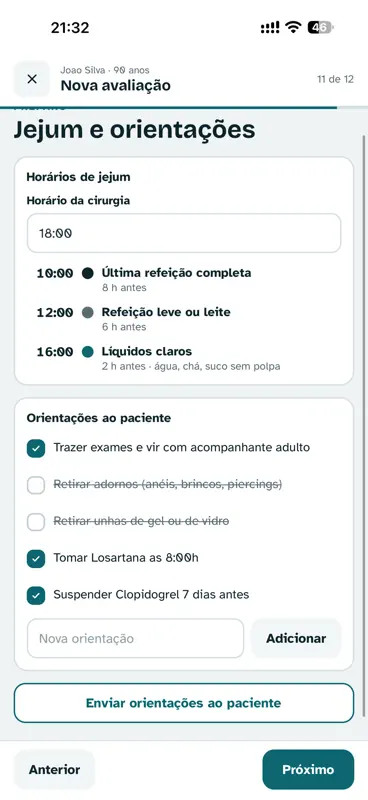The width and height of the screenshot is (368, 800).
Task: Check Retirar adornos orientation
Action: point(36,485)
